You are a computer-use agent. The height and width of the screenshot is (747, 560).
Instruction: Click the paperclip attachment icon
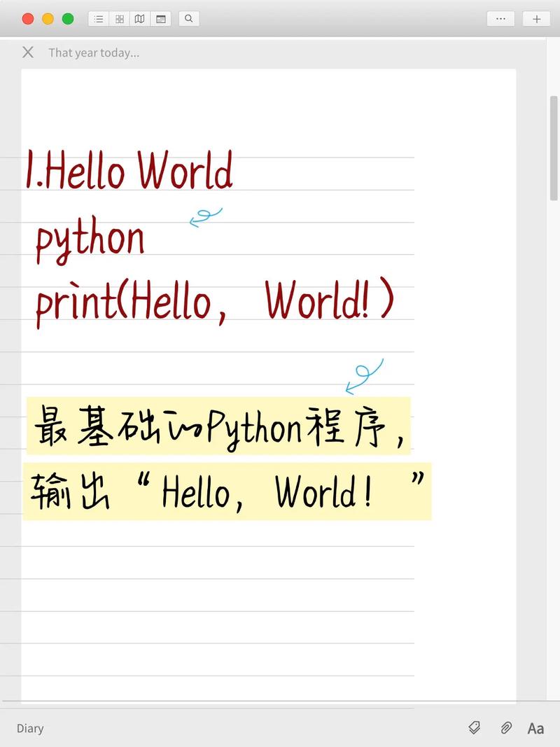coord(505,727)
